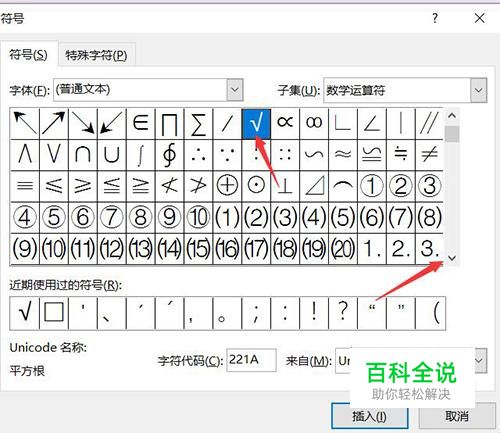Open the 子集 subset dropdown
This screenshot has height=433, width=500.
pos(479,90)
